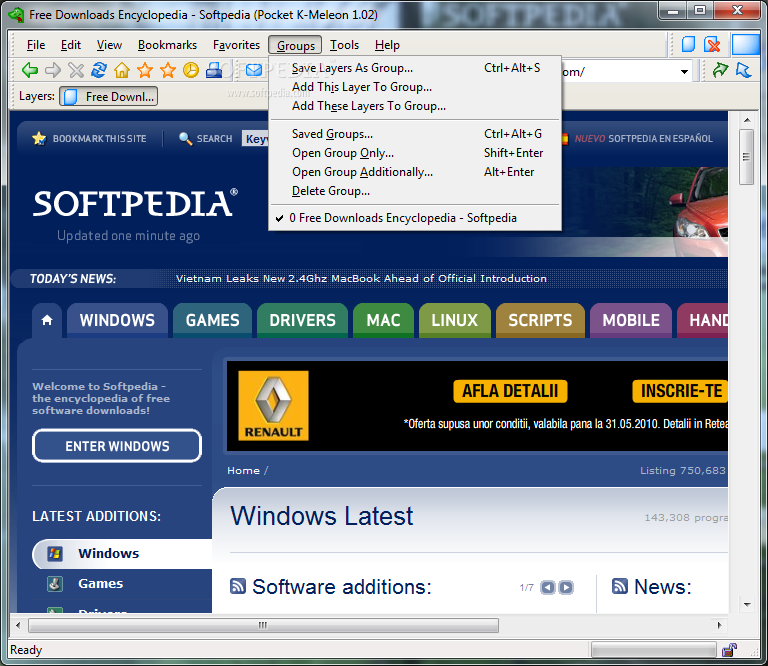Click the AFLA DETALII banner button

pyautogui.click(x=510, y=391)
